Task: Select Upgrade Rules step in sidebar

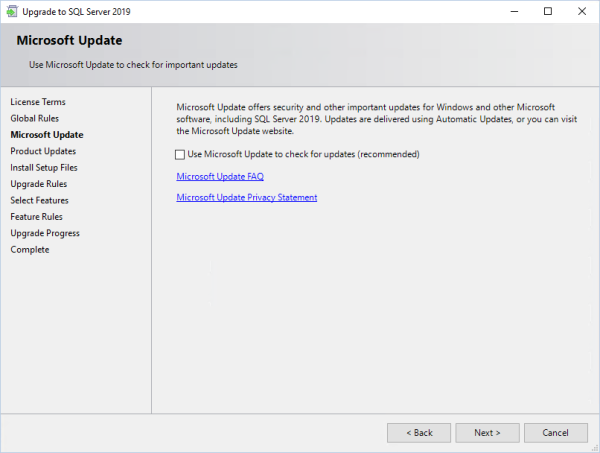Action: coord(39,184)
